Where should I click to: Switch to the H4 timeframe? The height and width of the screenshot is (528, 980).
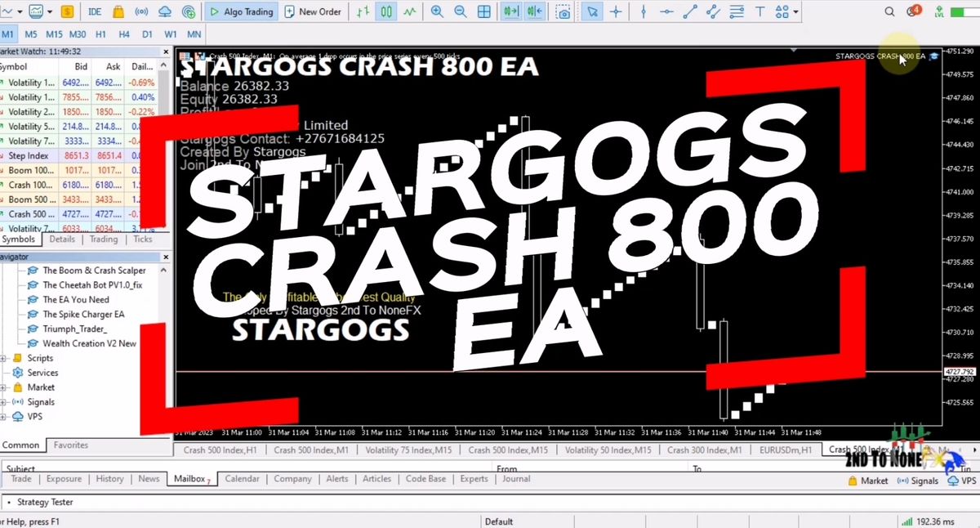click(123, 34)
